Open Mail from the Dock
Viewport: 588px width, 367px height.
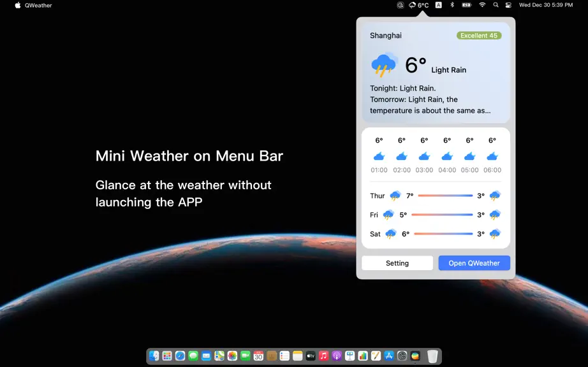(206, 356)
